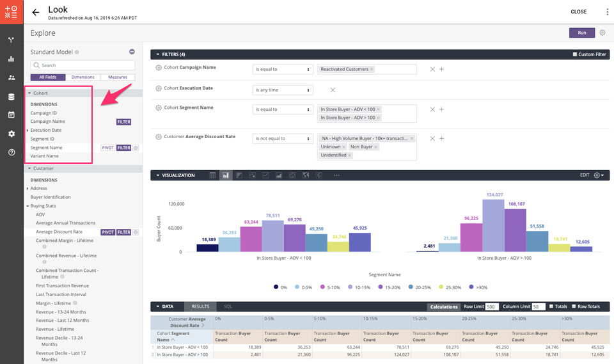Open visualization settings gear next to EDIT
This screenshot has width=614, height=364.
click(599, 175)
